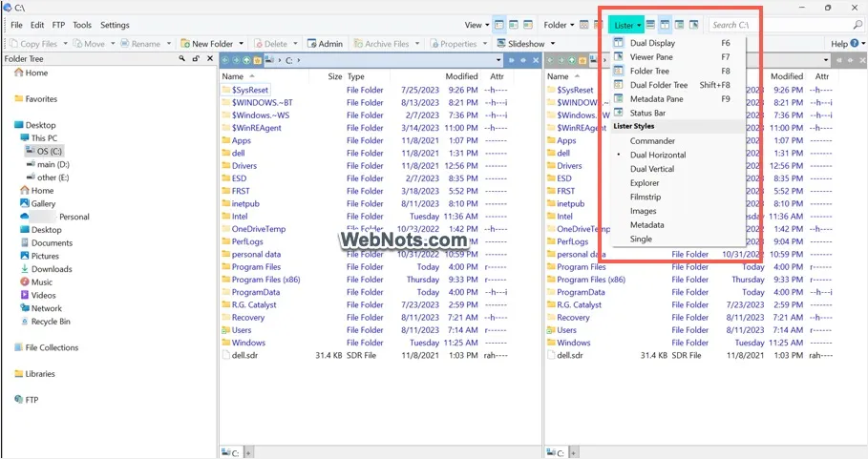
Task: Expand the New Folder dropdown arrow
Action: 243,44
